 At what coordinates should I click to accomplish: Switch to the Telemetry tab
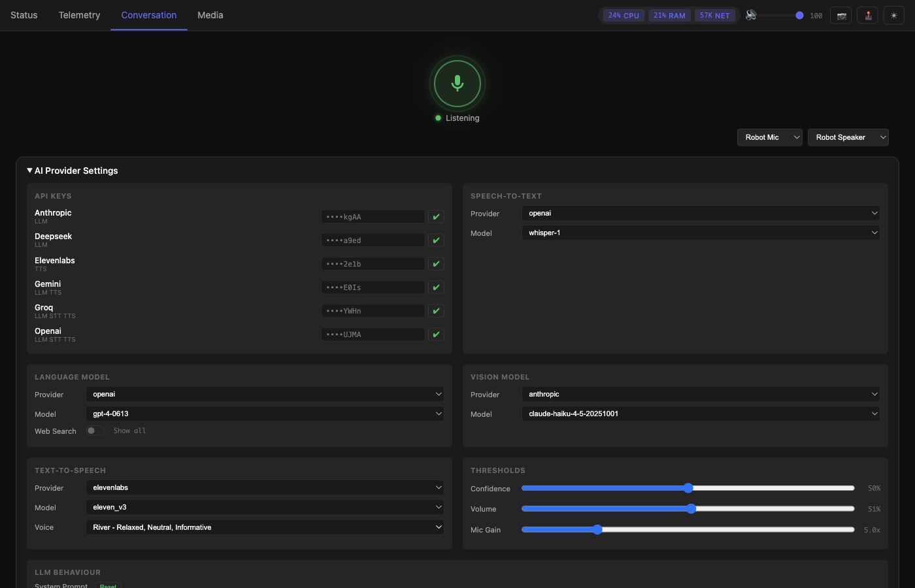coord(79,15)
